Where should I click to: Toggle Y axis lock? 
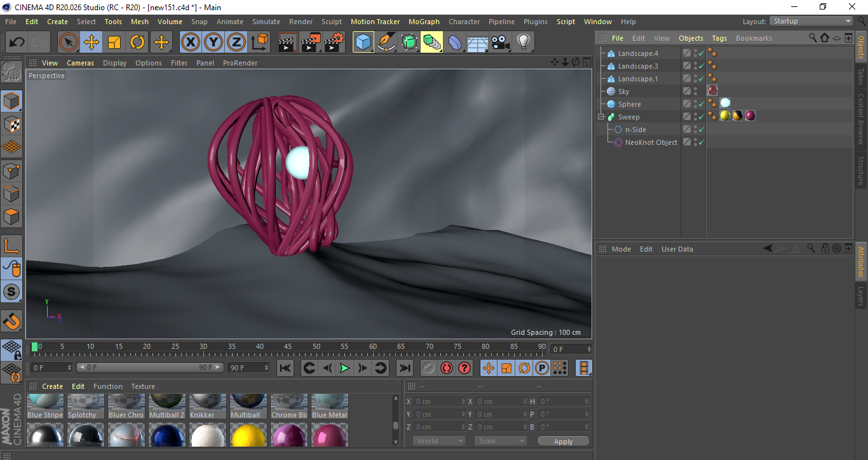214,43
